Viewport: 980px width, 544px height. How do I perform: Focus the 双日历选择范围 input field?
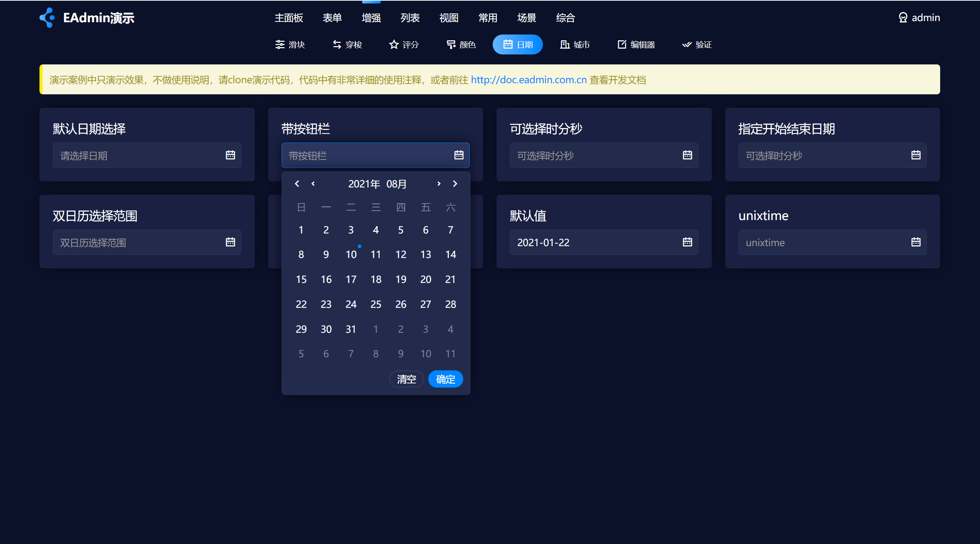point(147,242)
